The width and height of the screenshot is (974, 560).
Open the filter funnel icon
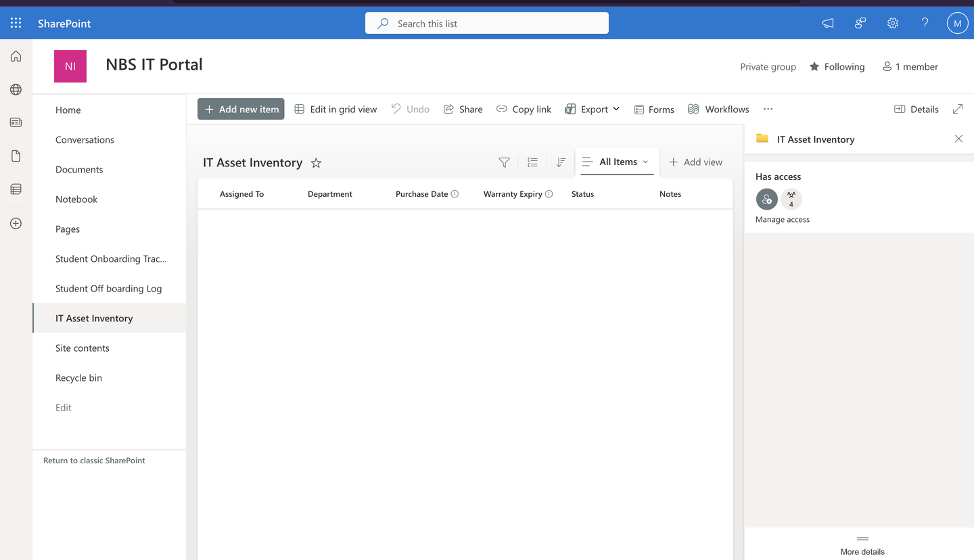pos(504,162)
